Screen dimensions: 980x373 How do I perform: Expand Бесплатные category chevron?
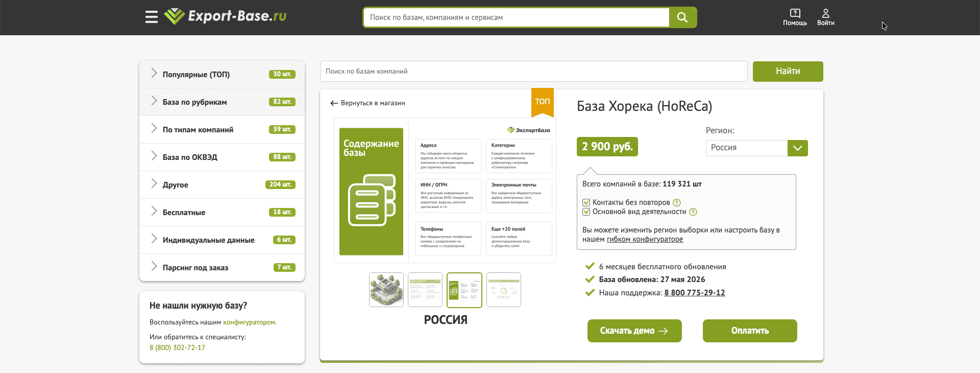(x=154, y=212)
